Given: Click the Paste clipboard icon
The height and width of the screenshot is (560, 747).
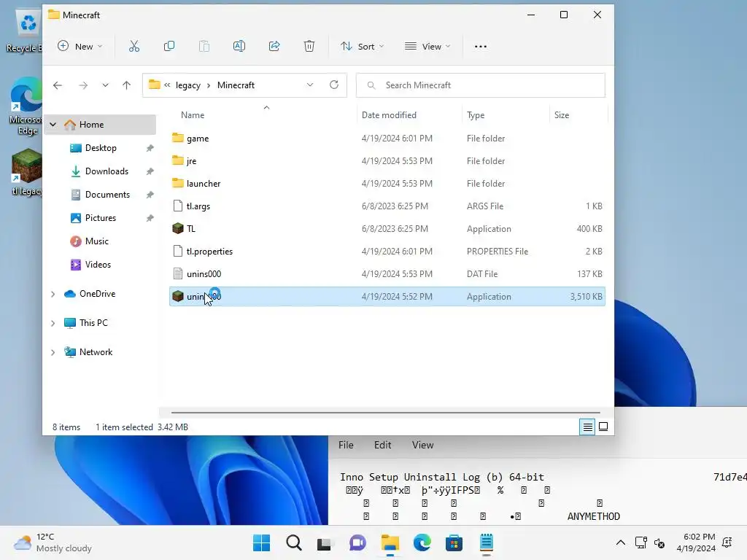Looking at the screenshot, I should 204,46.
